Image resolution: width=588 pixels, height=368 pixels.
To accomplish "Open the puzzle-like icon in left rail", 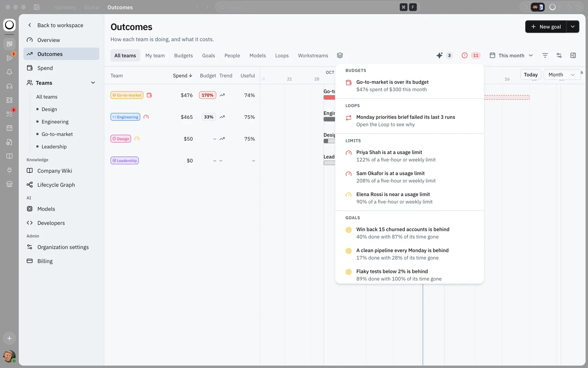I will (x=9, y=100).
